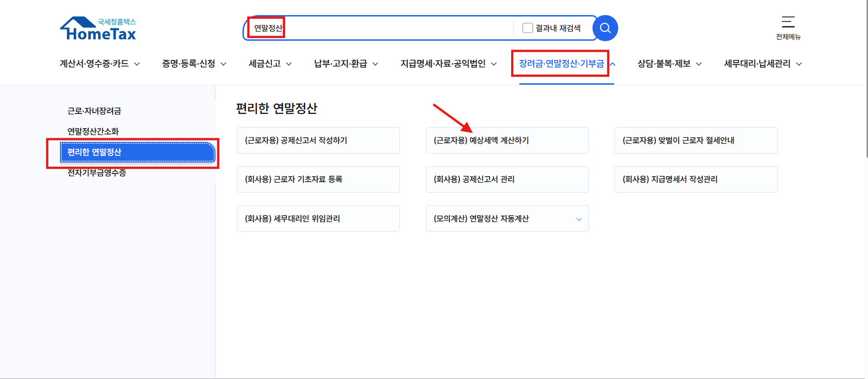Open the 세무대리·납세관리 menu
This screenshot has width=868, height=379.
(757, 64)
